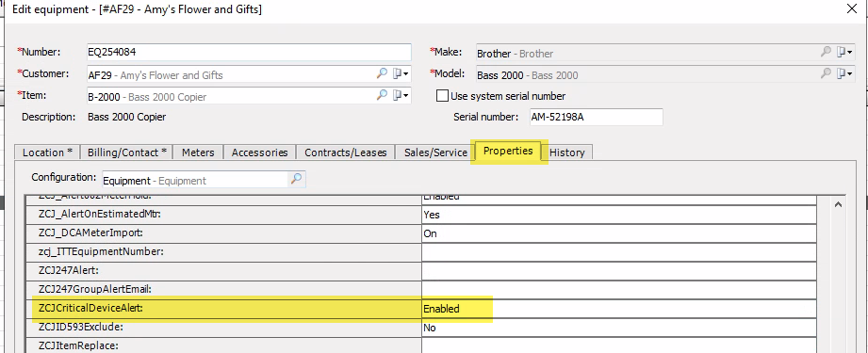868x353 pixels.
Task: Switch to the Meters tab
Action: 198,152
